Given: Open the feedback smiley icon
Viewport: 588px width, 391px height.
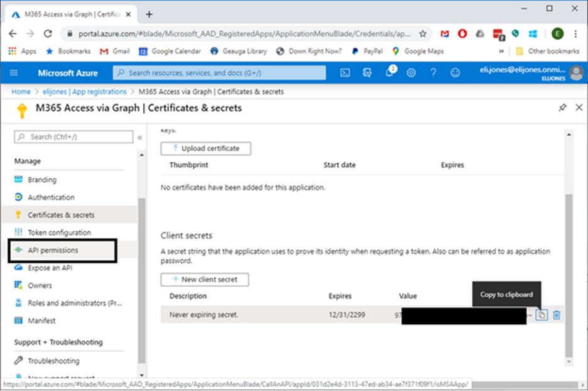Looking at the screenshot, I should click(x=455, y=73).
